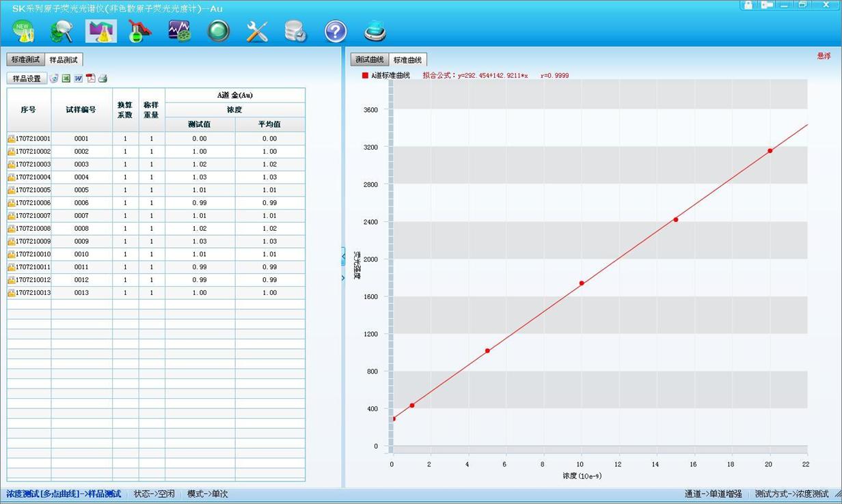The image size is (842, 504).
Task: Click the red 悬浮 link
Action: (824, 56)
